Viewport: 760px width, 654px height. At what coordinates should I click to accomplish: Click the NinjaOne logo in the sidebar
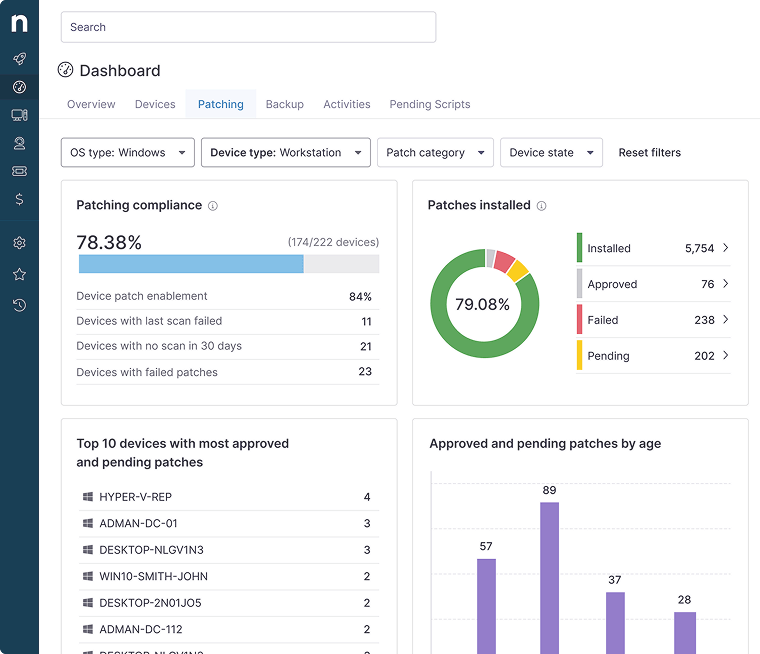pos(19,23)
